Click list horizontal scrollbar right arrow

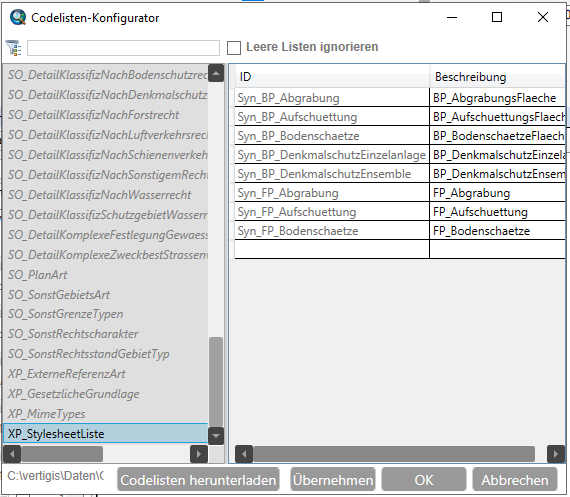[199, 454]
